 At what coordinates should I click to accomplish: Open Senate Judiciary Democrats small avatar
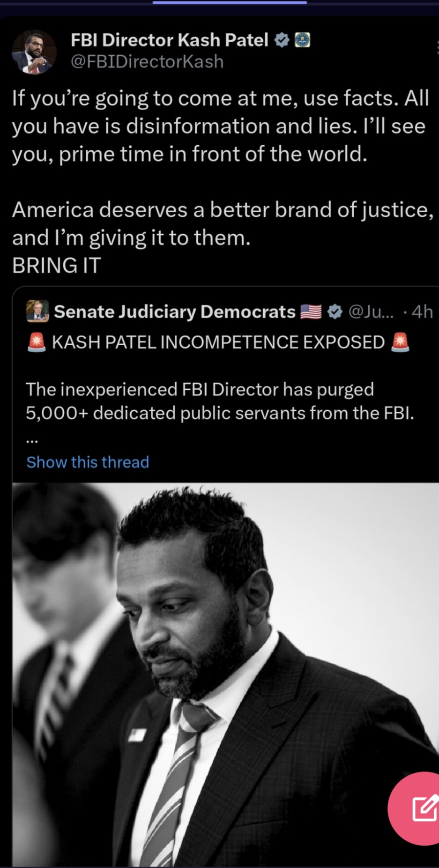click(x=37, y=312)
